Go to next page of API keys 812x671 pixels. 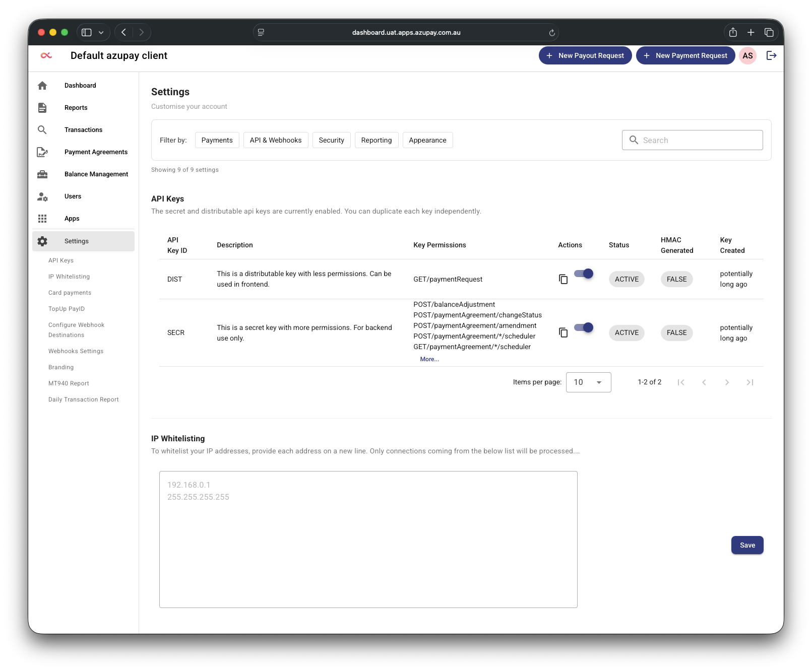pyautogui.click(x=727, y=382)
